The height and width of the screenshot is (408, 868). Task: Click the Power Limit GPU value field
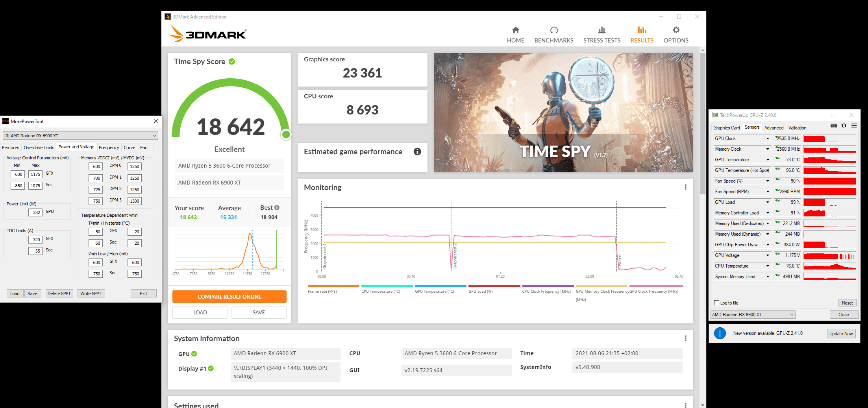click(36, 212)
